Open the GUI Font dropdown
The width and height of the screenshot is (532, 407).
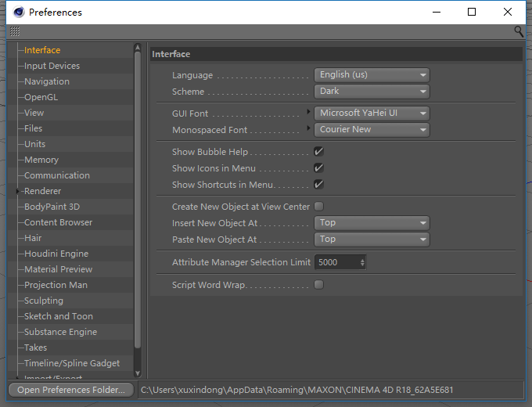click(x=372, y=113)
